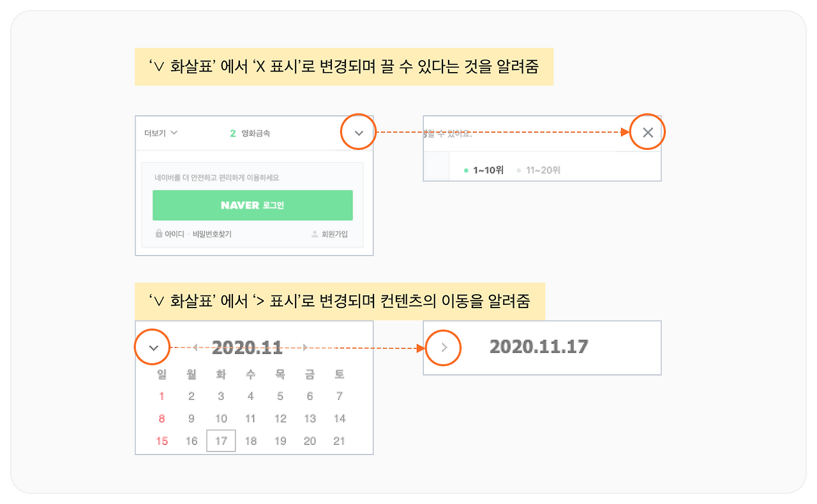Select red date 15 in the calendar
The width and height of the screenshot is (817, 504).
pyautogui.click(x=162, y=441)
